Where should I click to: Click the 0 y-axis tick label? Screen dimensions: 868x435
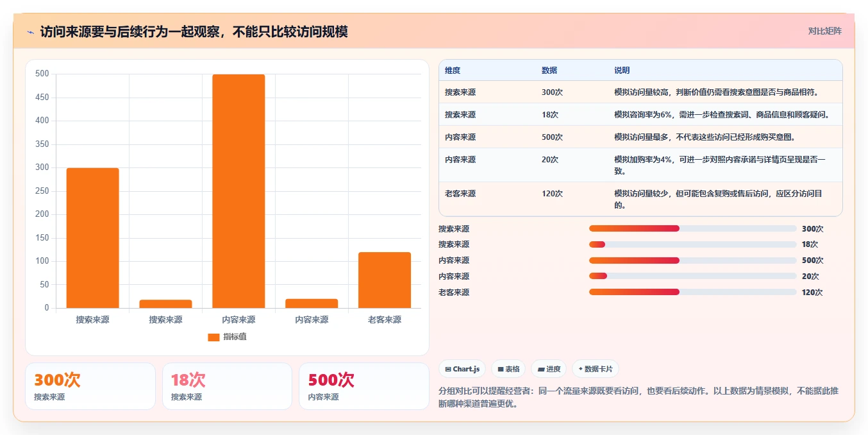[47, 308]
